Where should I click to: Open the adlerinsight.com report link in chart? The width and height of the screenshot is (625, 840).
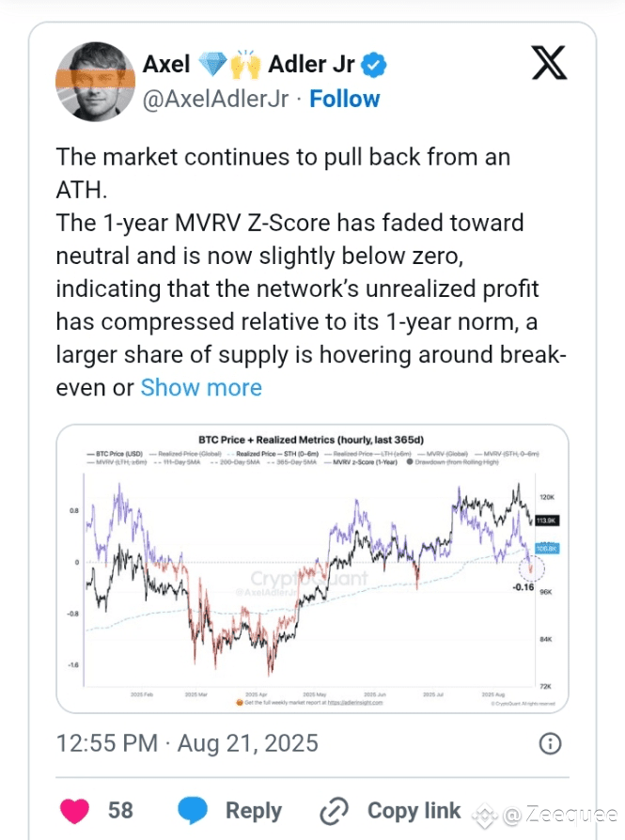click(355, 702)
